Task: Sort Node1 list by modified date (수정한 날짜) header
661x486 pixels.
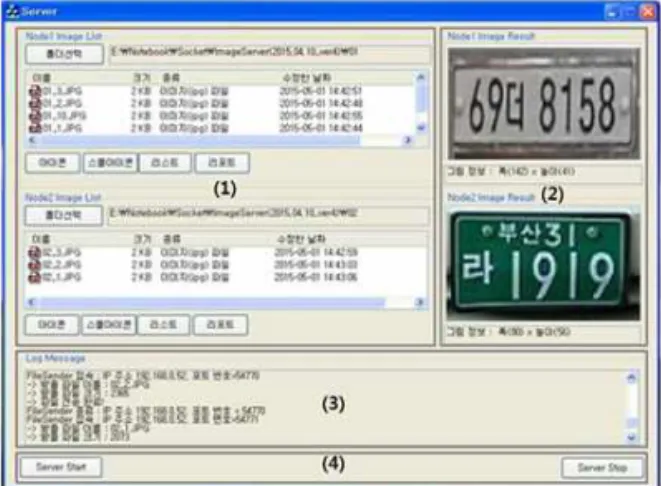Action: tap(306, 78)
